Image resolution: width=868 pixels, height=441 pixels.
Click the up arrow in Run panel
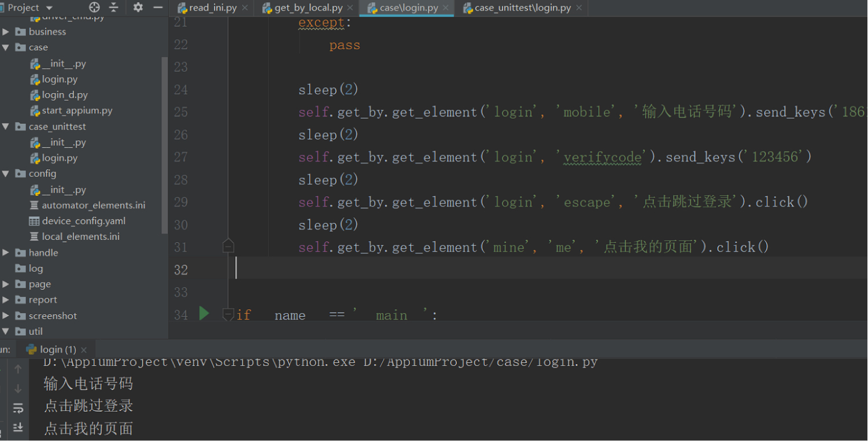click(x=18, y=369)
